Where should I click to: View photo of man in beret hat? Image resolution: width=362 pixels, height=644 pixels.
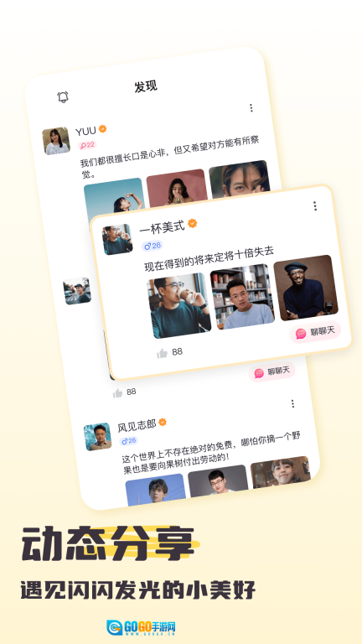click(x=306, y=288)
